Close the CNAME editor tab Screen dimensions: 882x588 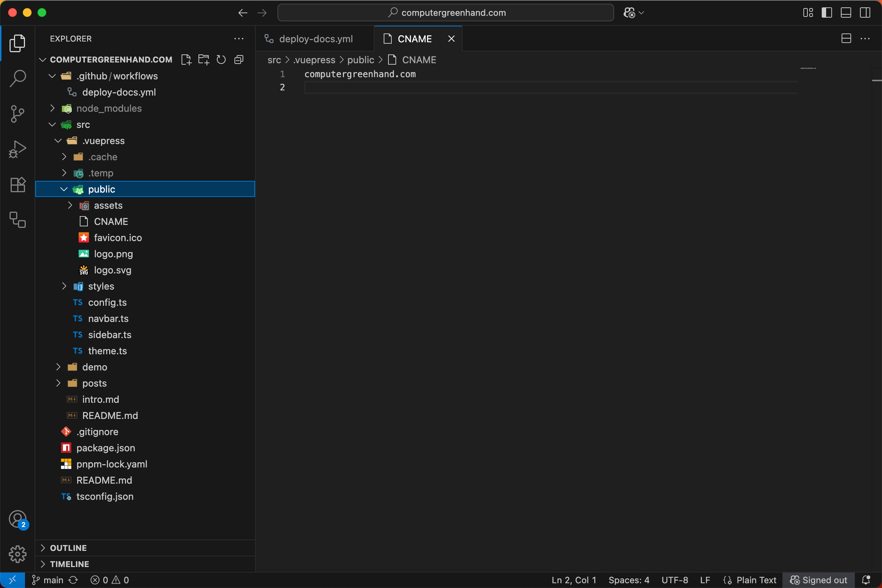pos(452,39)
